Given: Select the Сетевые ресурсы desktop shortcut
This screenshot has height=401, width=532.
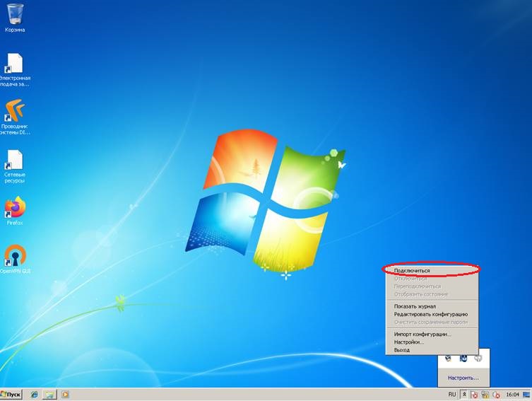Looking at the screenshot, I should coord(15,166).
